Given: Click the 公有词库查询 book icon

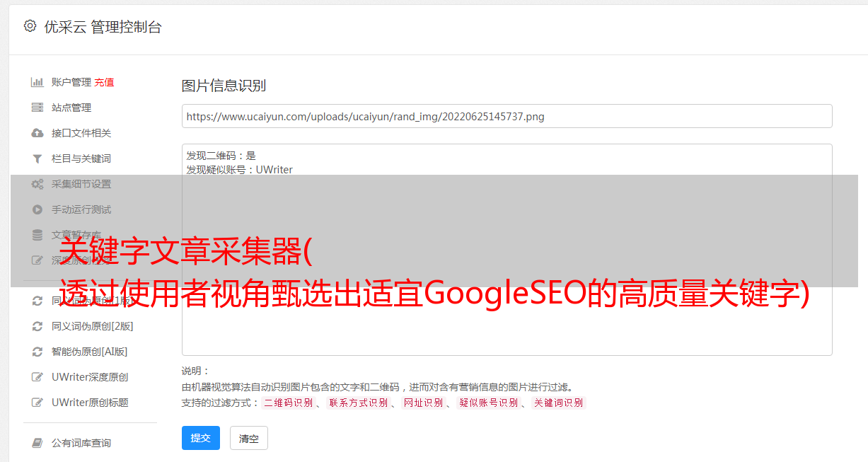Looking at the screenshot, I should (x=37, y=443).
